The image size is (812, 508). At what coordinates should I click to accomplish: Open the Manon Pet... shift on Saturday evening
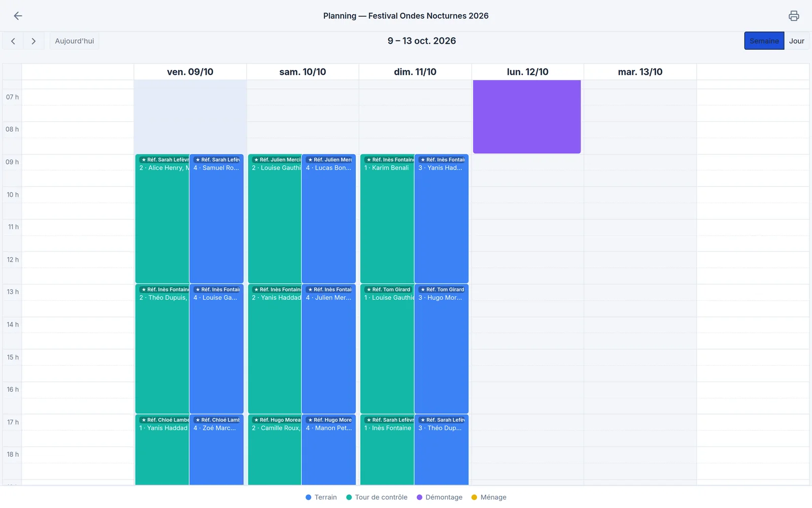329,450
